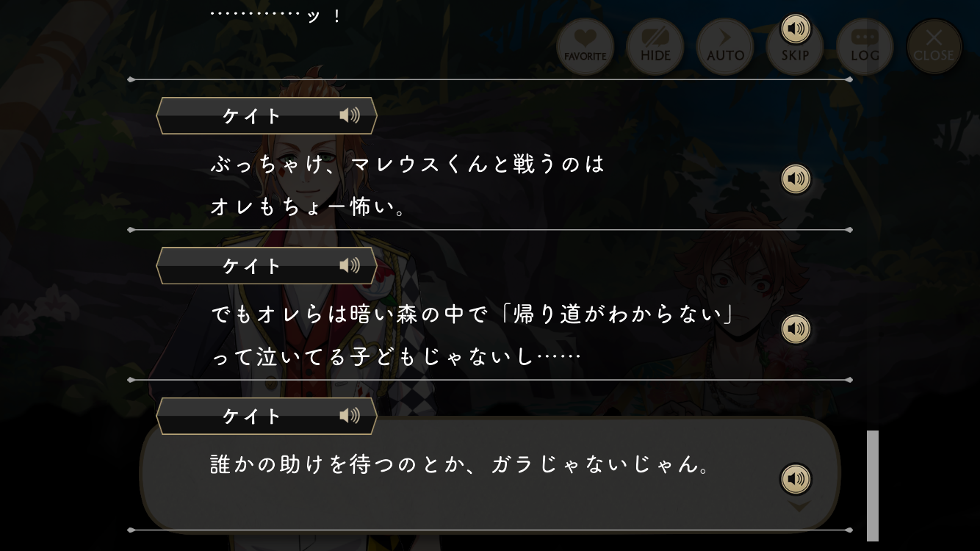Select the second ケイト name label
Screen dimensions: 980x551
pyautogui.click(x=252, y=265)
